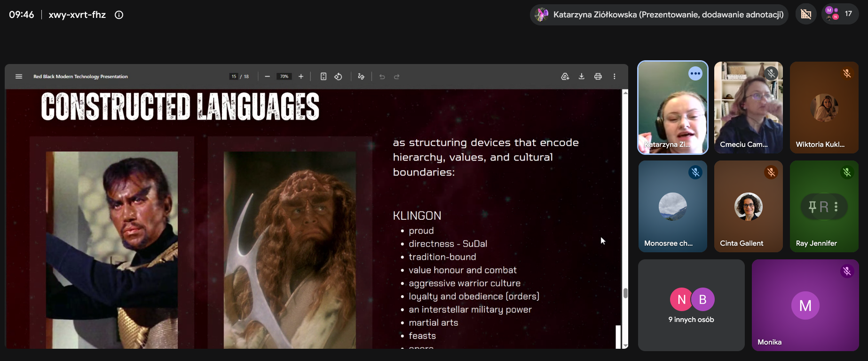This screenshot has width=868, height=361.
Task: Click the left Klingon photo on the slide
Action: click(112, 250)
